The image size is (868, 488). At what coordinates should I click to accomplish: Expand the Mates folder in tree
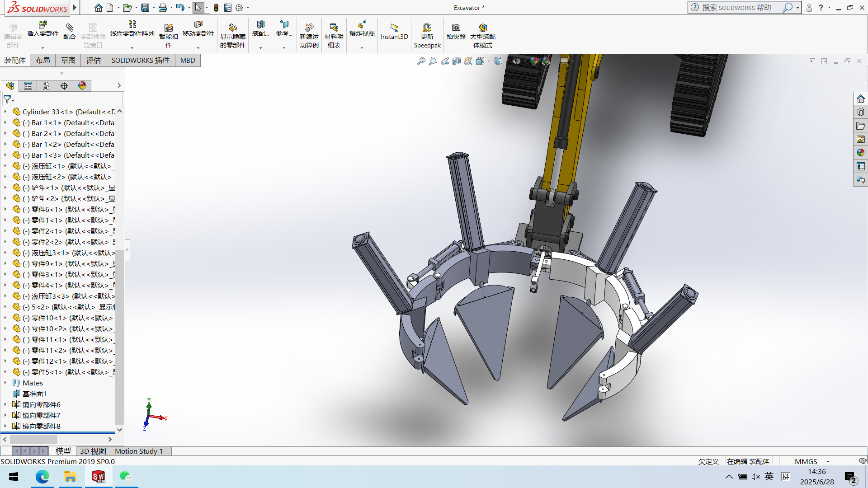point(5,383)
